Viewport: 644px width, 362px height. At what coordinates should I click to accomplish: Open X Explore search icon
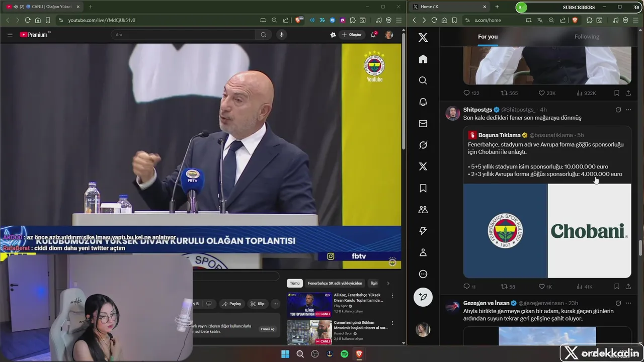pos(423,80)
